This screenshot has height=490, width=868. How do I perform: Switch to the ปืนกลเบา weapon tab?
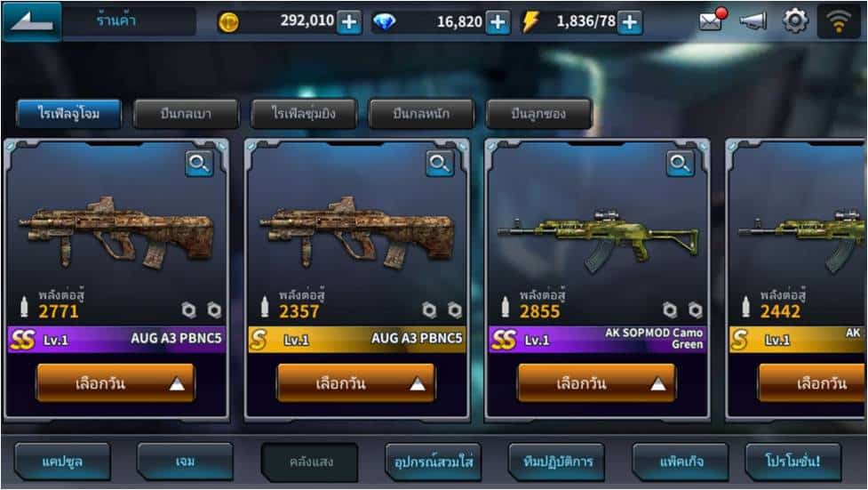186,114
